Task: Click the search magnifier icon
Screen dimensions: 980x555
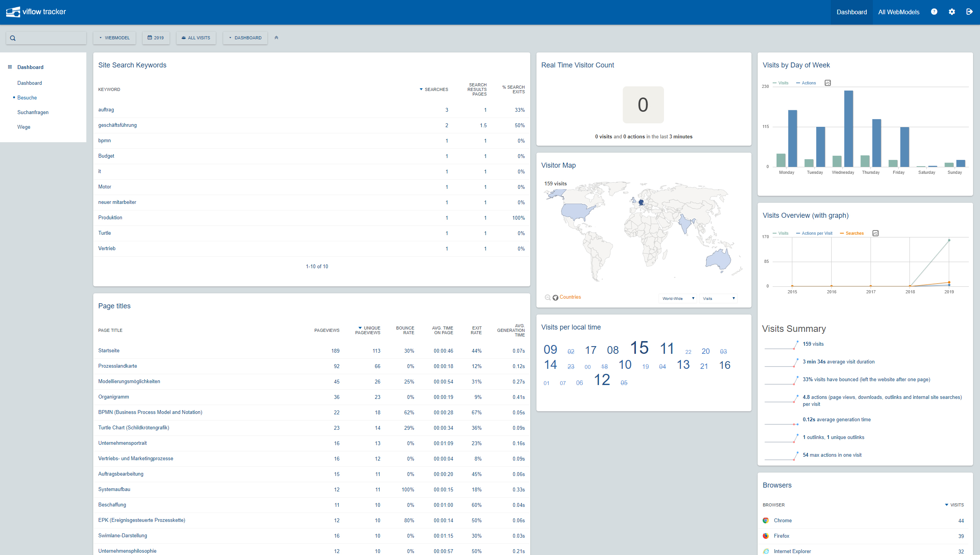Action: [13, 38]
